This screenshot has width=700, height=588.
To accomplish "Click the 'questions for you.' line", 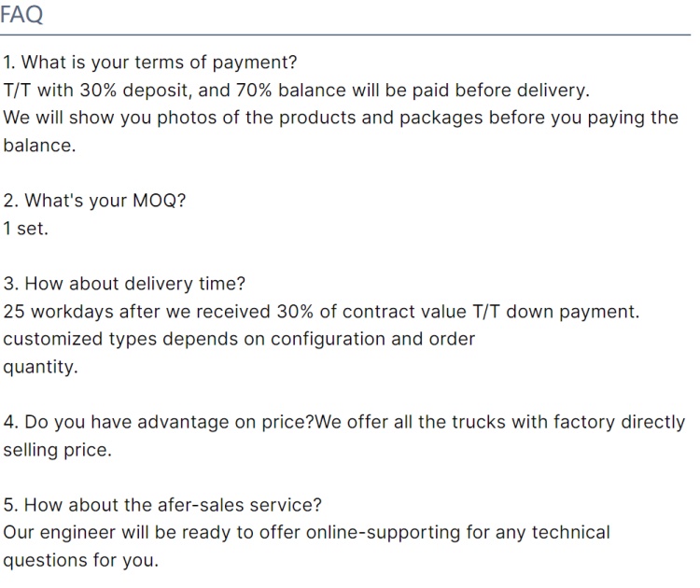I will click(81, 560).
